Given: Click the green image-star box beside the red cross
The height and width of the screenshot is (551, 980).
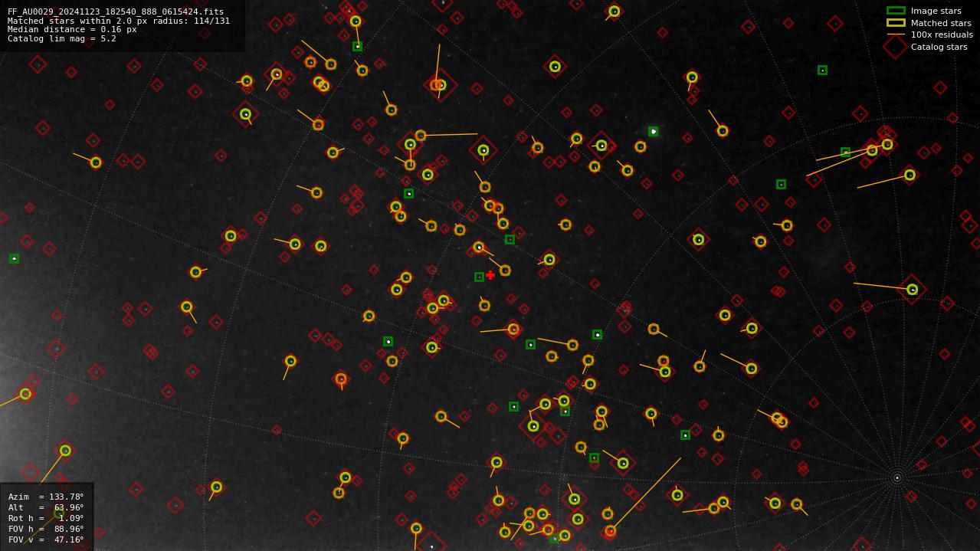Looking at the screenshot, I should coord(480,277).
